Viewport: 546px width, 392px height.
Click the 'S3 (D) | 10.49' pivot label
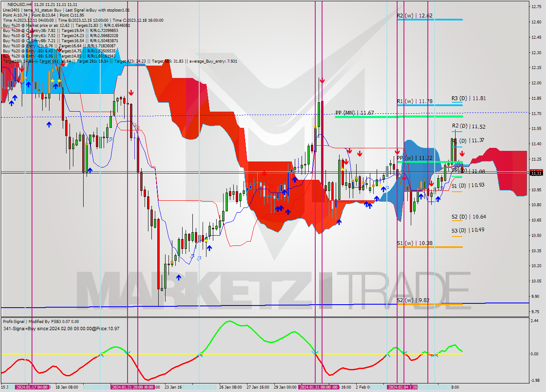tap(469, 230)
